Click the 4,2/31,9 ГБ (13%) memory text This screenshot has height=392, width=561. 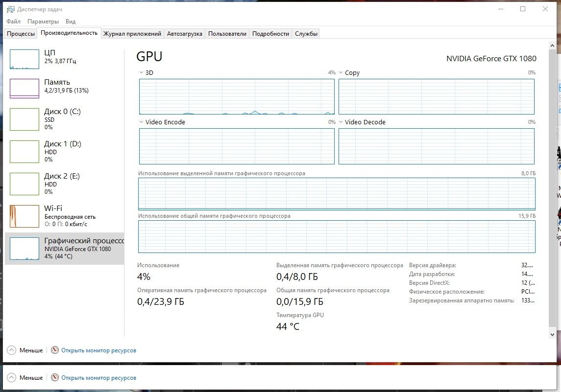(x=67, y=91)
